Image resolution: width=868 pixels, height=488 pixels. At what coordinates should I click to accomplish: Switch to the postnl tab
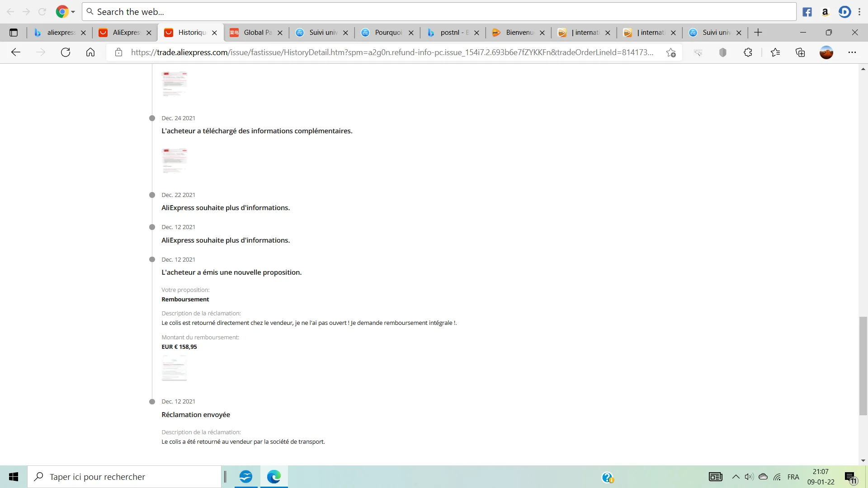pyautogui.click(x=452, y=33)
